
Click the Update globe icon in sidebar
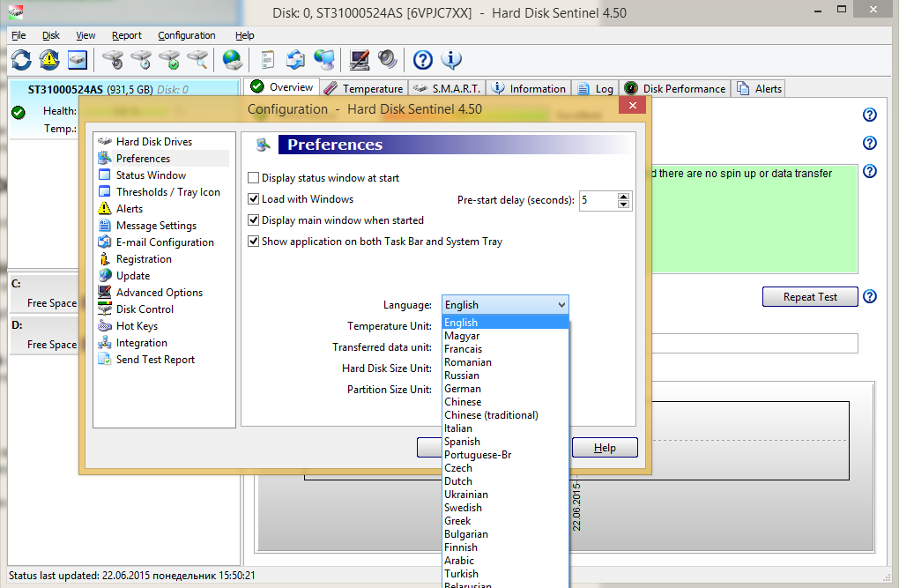[x=105, y=276]
